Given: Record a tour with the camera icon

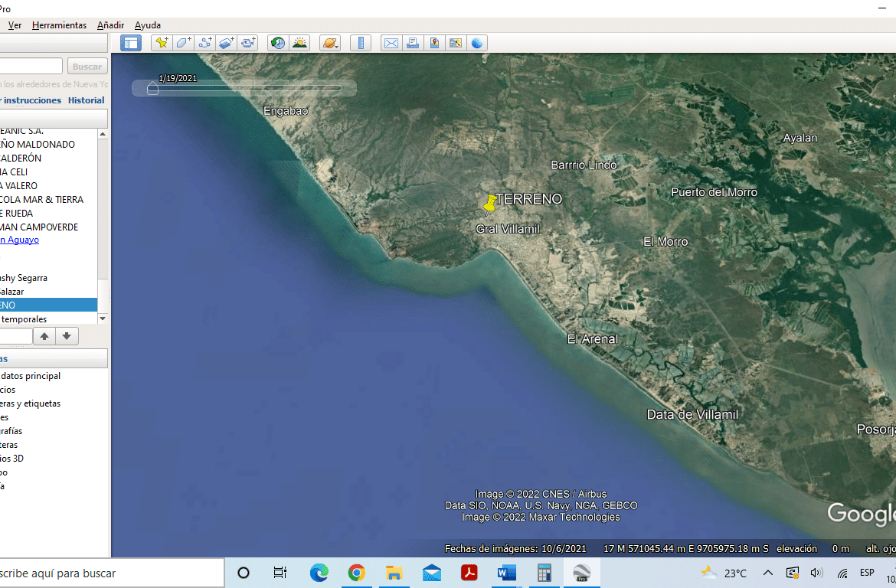Looking at the screenshot, I should click(x=249, y=43).
